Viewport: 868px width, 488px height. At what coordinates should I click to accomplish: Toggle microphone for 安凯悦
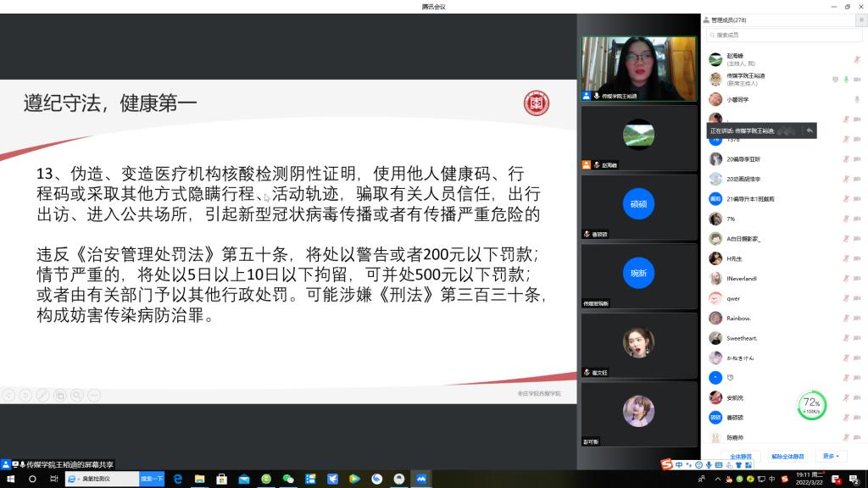click(x=846, y=398)
